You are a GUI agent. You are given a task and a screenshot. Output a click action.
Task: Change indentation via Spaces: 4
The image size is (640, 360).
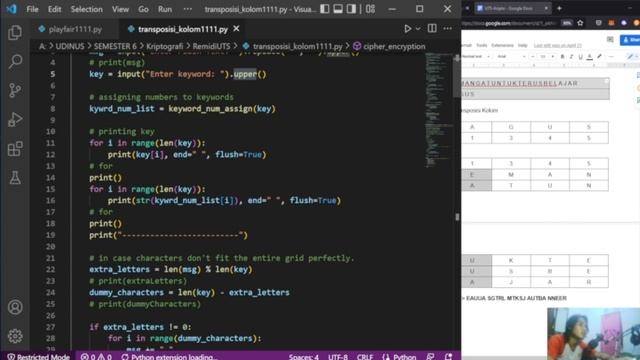tap(304, 356)
